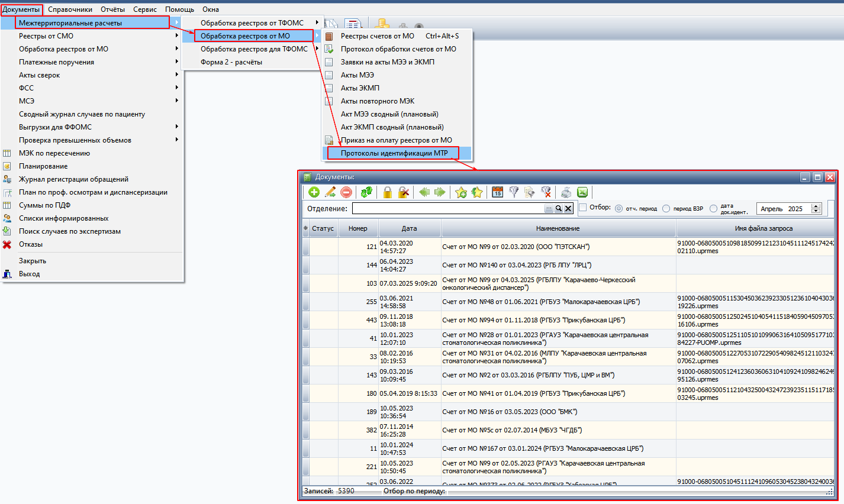Click inside the Отделение input field
The width and height of the screenshot is (844, 504).
447,209
